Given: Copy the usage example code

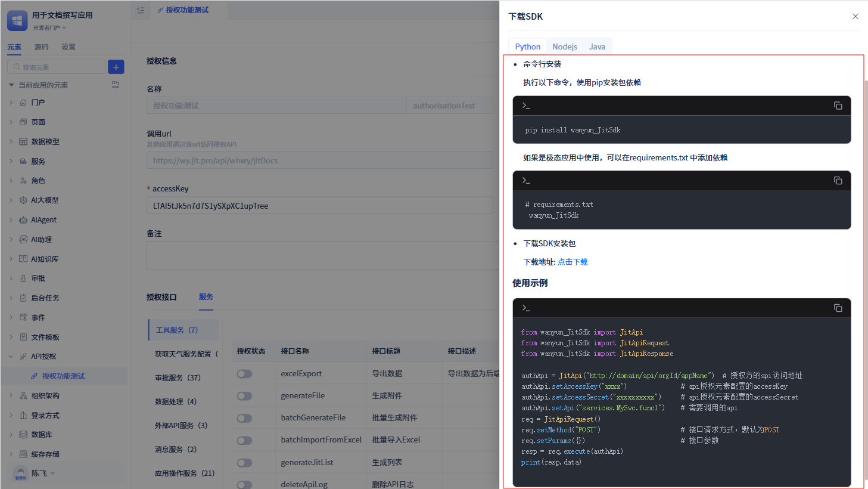Looking at the screenshot, I should (838, 308).
